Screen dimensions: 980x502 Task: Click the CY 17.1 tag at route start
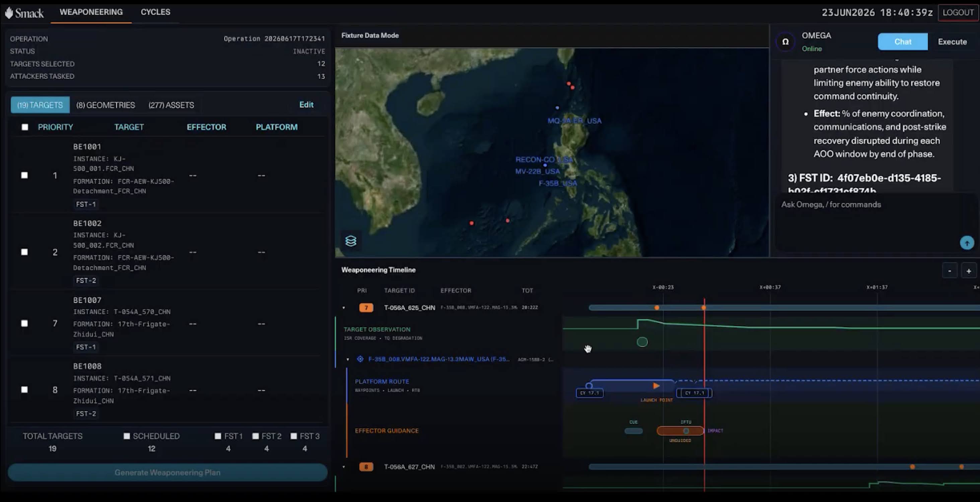(x=590, y=393)
